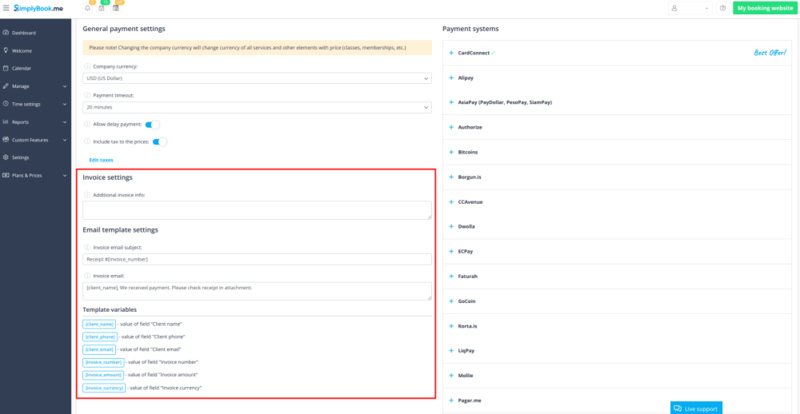Screen dimensions: 800x414
Task: Click the help question mark icon
Action: (723, 8)
